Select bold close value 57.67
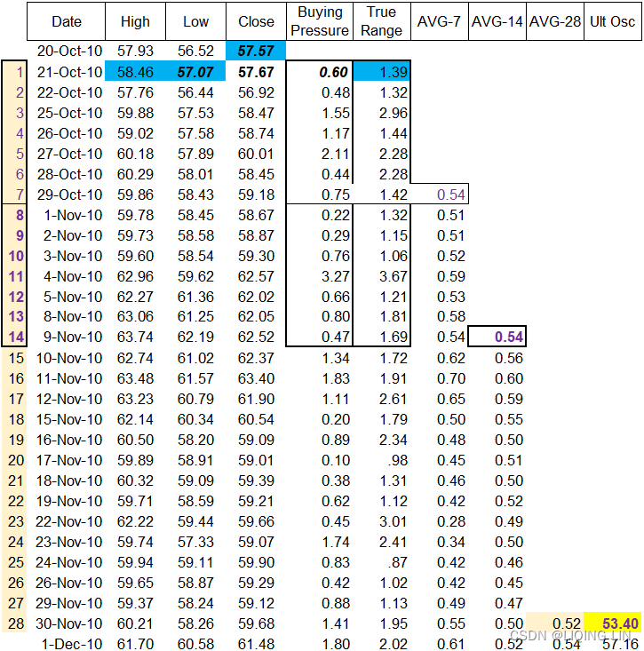Screen dimensions: 644x651 256,72
